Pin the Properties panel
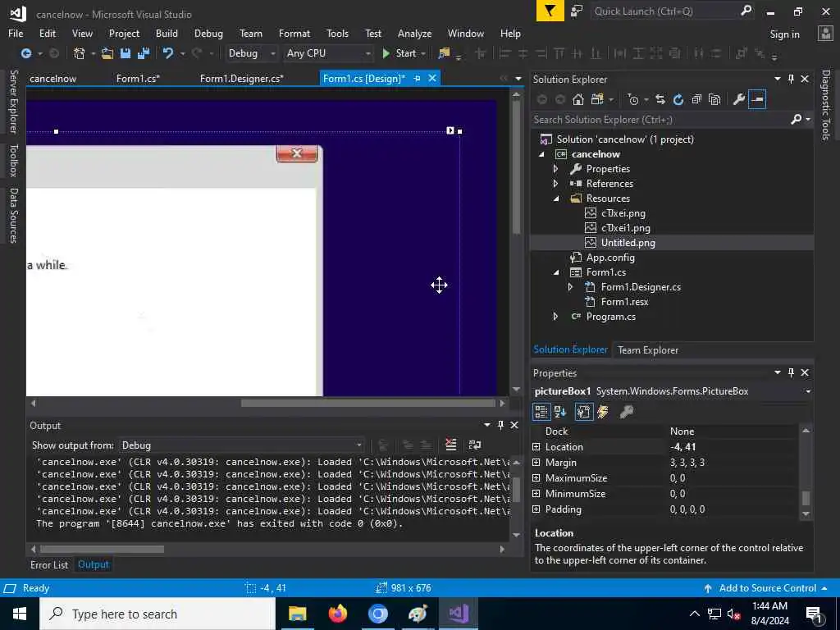The width and height of the screenshot is (840, 630). click(x=792, y=372)
